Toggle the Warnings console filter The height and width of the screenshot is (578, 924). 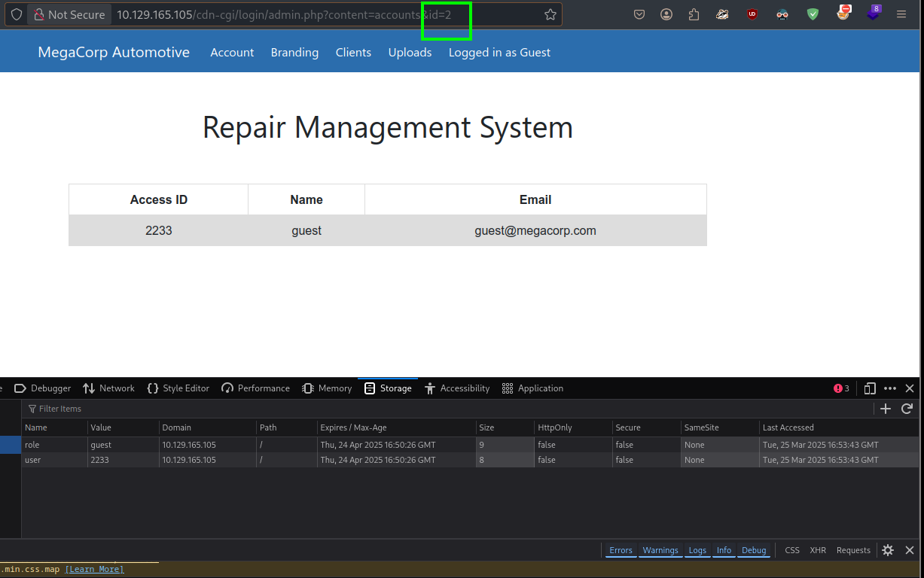click(660, 550)
